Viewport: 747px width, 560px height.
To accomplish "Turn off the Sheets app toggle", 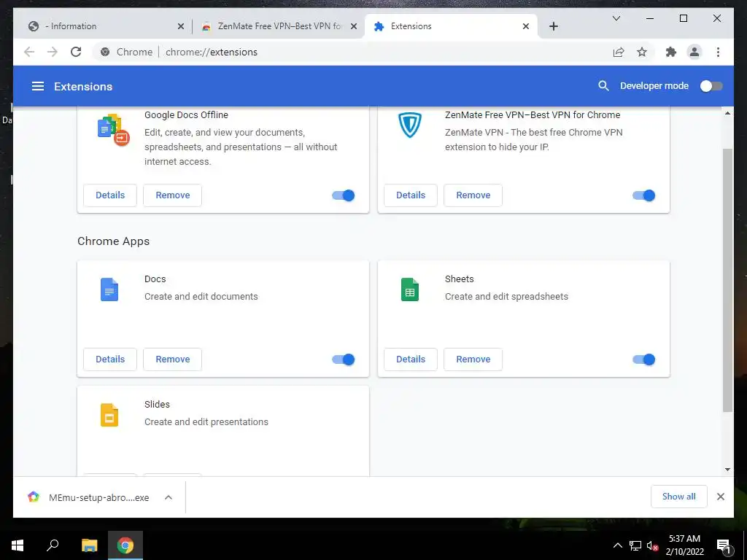I will pos(644,359).
